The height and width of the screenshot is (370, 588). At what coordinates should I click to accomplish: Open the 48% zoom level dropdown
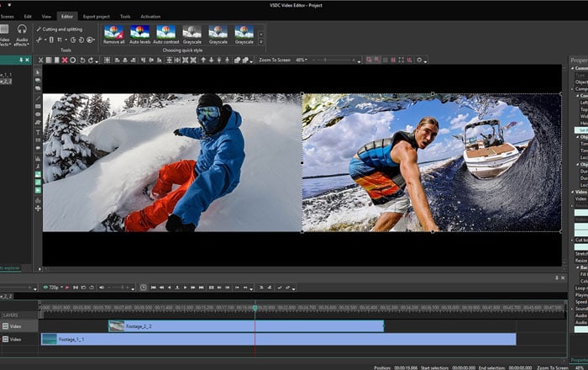pos(301,60)
